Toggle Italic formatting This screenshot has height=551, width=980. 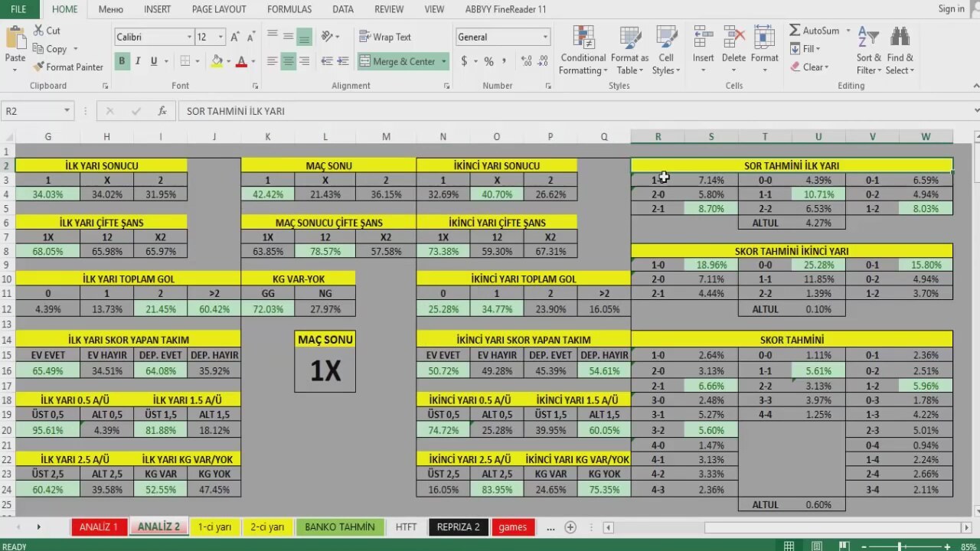pyautogui.click(x=138, y=61)
